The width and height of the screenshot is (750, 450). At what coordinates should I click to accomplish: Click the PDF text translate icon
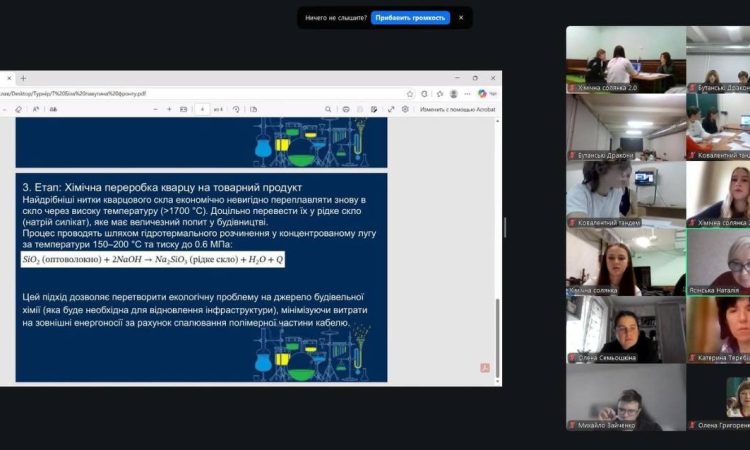point(53,110)
